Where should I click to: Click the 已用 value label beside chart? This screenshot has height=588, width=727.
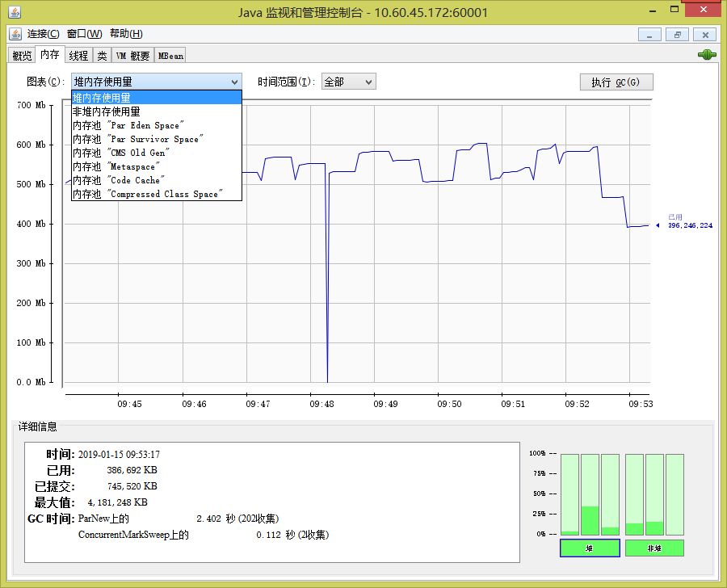pos(690,221)
